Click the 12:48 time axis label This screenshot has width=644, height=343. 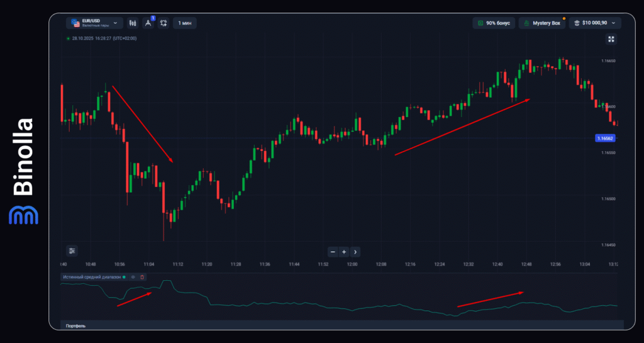point(526,264)
